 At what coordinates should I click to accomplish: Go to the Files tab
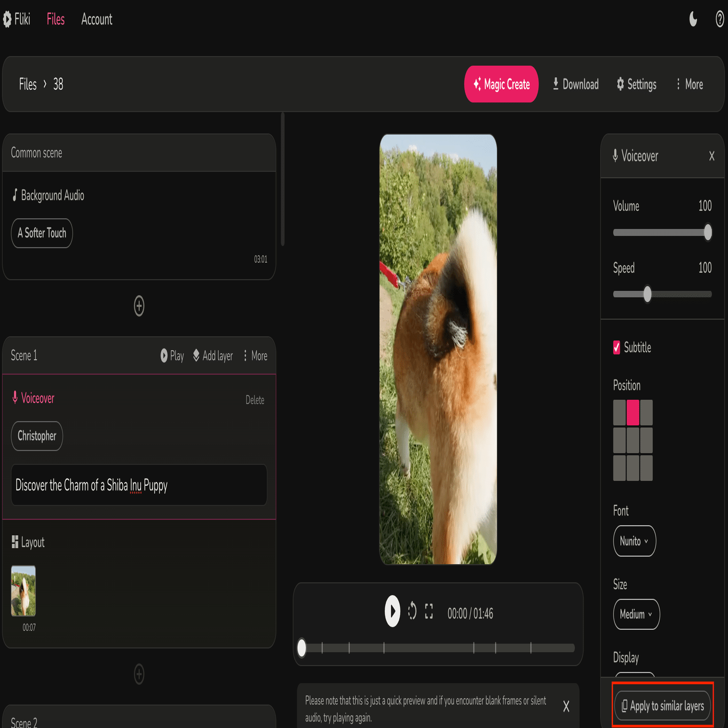[x=56, y=20]
